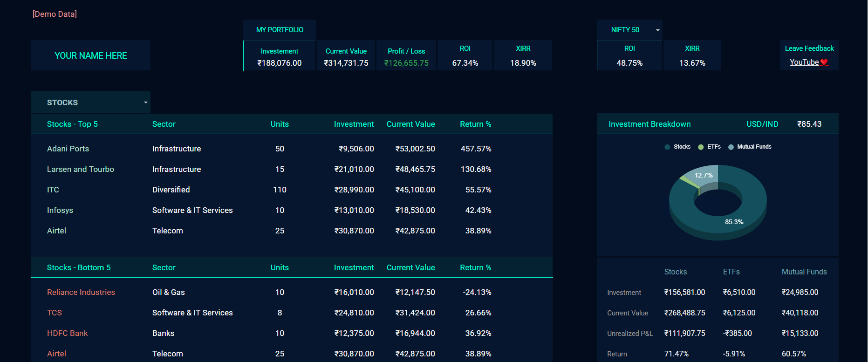This screenshot has width=868, height=362.
Task: Click the ITC current value ₹45,100.00
Action: click(x=415, y=190)
